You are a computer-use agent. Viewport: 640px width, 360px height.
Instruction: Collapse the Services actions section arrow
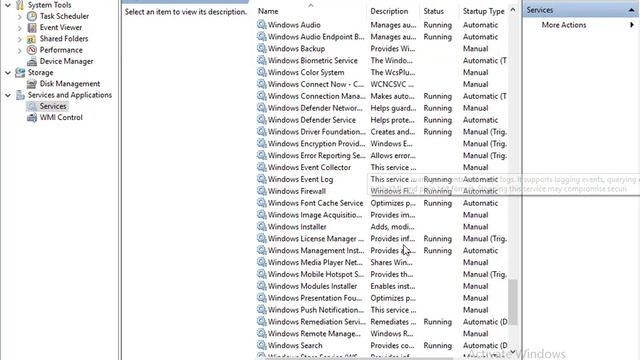pyautogui.click(x=631, y=10)
